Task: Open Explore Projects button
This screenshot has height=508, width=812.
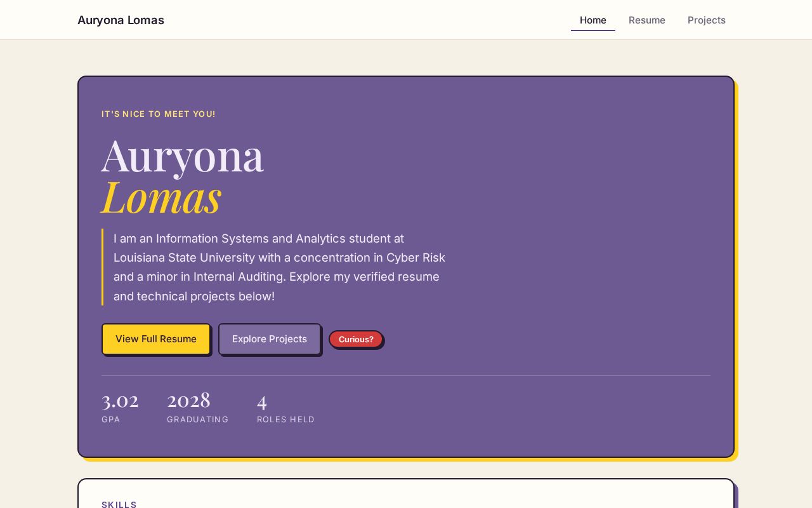Action: click(270, 339)
